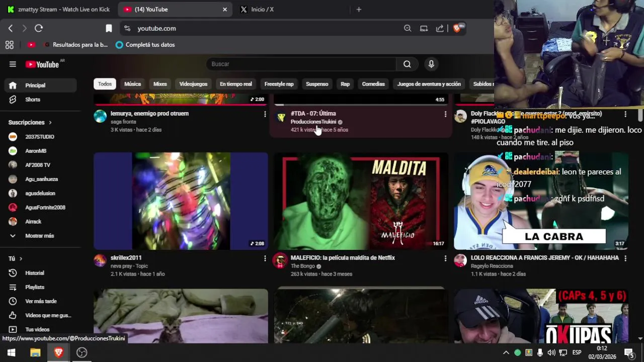Image resolution: width=644 pixels, height=362 pixels.
Task: Click Brave browser taskbar icon
Action: click(x=58, y=352)
